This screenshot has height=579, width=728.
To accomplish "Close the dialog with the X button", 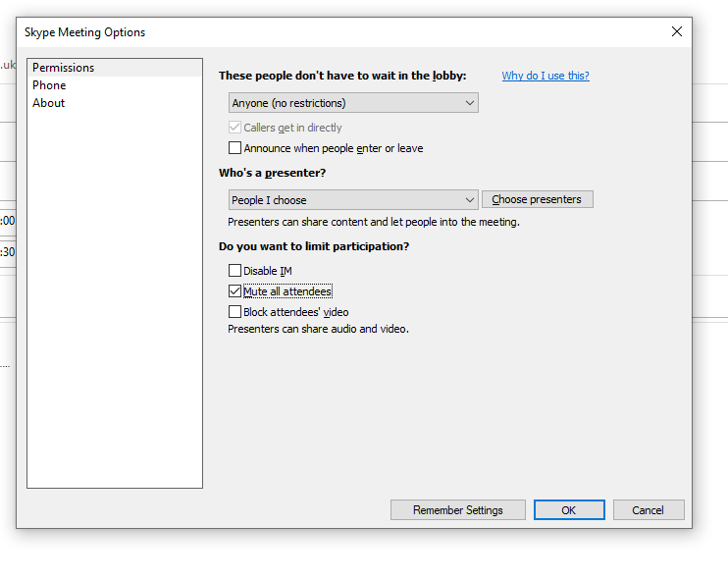I will point(677,31).
